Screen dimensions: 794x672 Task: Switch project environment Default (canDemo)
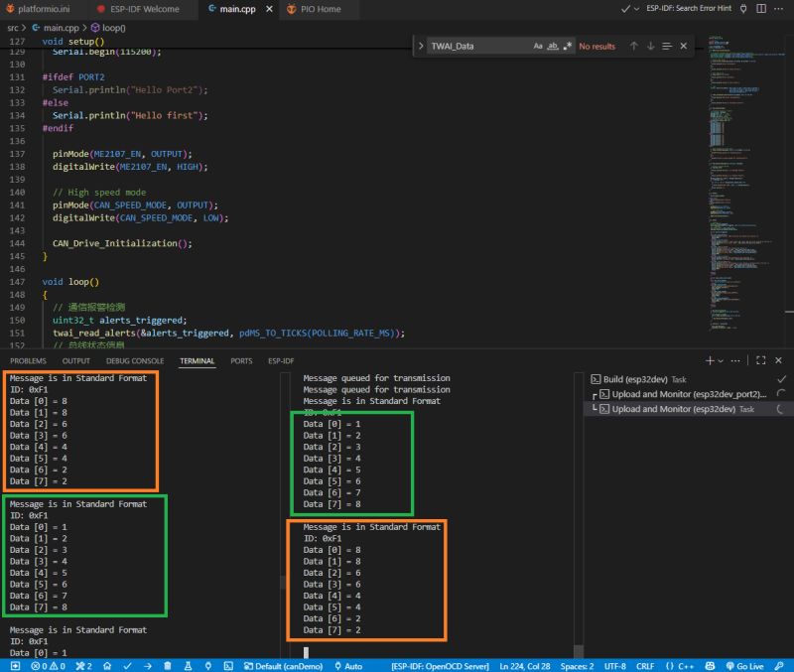(283, 666)
